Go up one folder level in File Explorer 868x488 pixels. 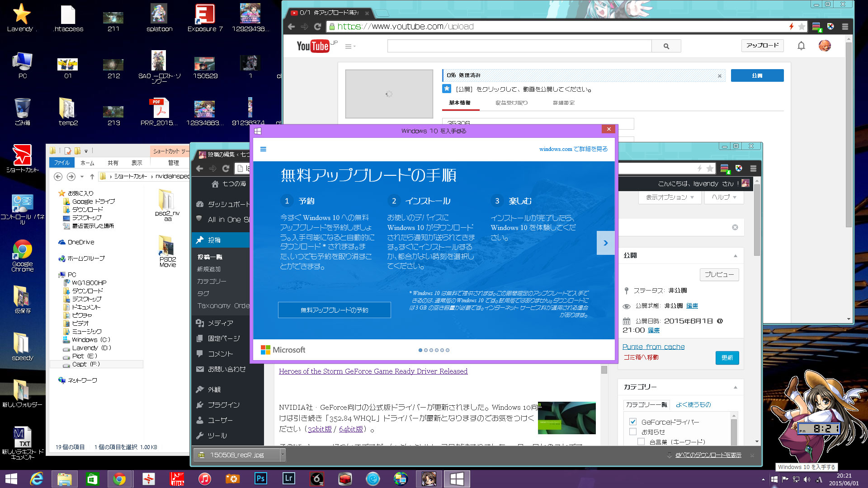tap(92, 176)
